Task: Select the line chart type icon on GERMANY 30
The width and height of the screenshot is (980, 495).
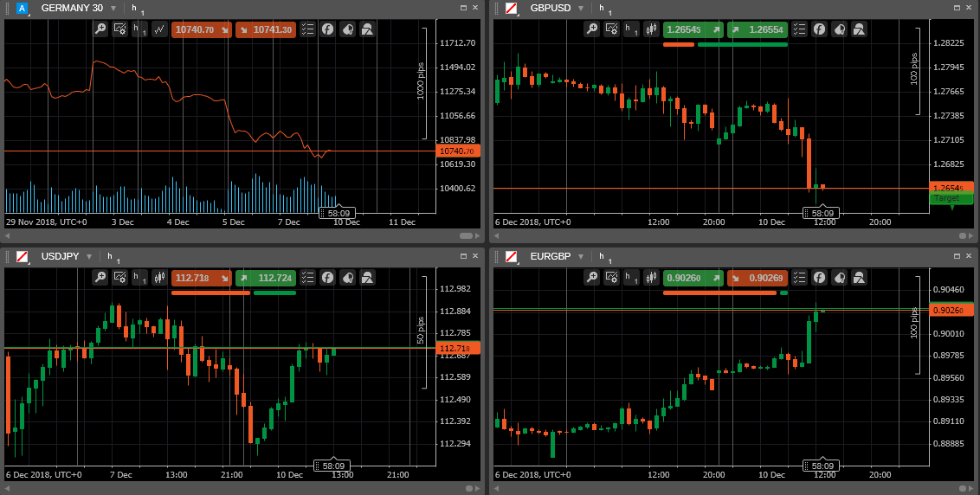Action: click(160, 29)
